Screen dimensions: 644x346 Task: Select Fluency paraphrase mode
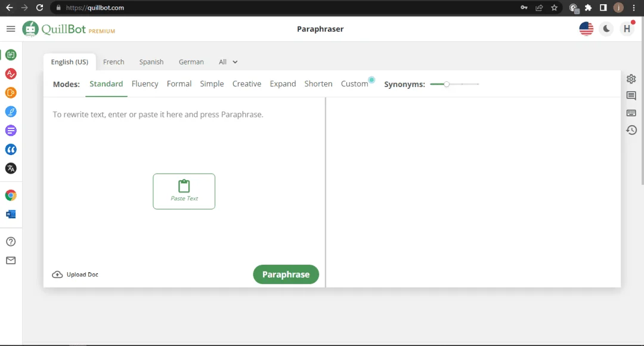point(144,84)
